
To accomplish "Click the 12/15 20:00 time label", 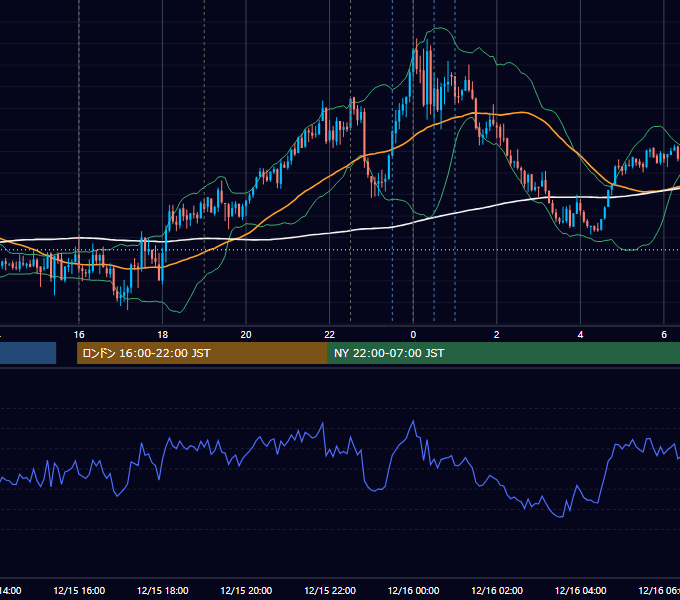I will pyautogui.click(x=246, y=590).
